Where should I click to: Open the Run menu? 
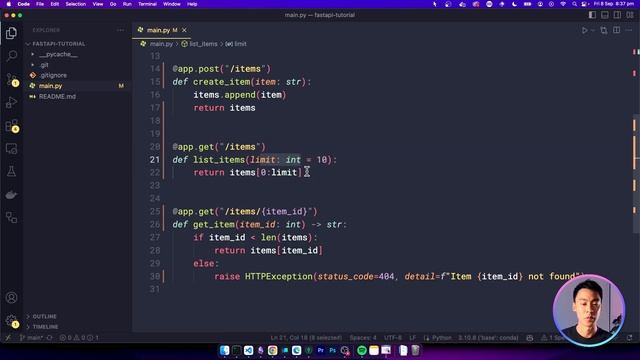(x=127, y=4)
